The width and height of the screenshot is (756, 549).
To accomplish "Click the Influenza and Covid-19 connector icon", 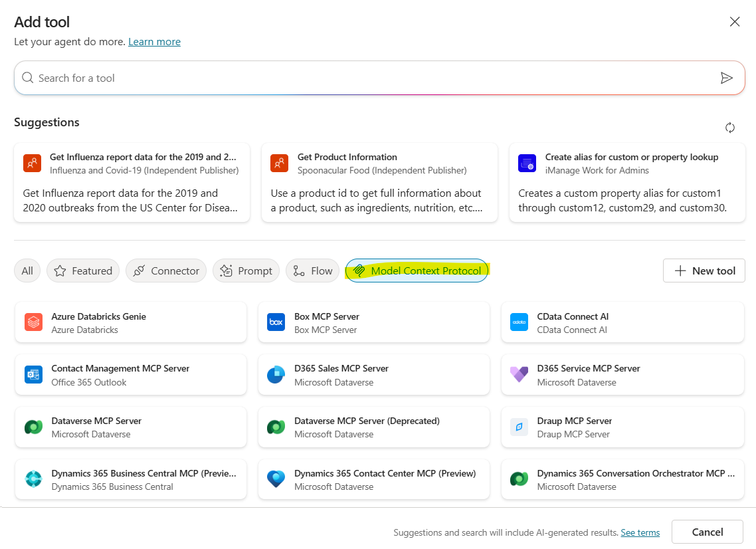I will click(33, 163).
